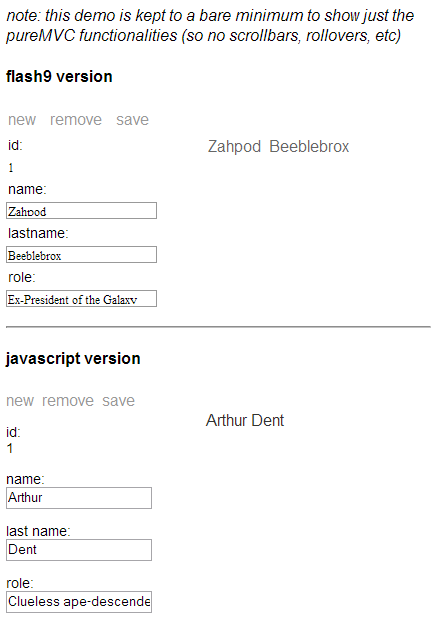Click the Clueless ape-descendent role field
Viewport: 434px width, 618px height.
pyautogui.click(x=79, y=602)
